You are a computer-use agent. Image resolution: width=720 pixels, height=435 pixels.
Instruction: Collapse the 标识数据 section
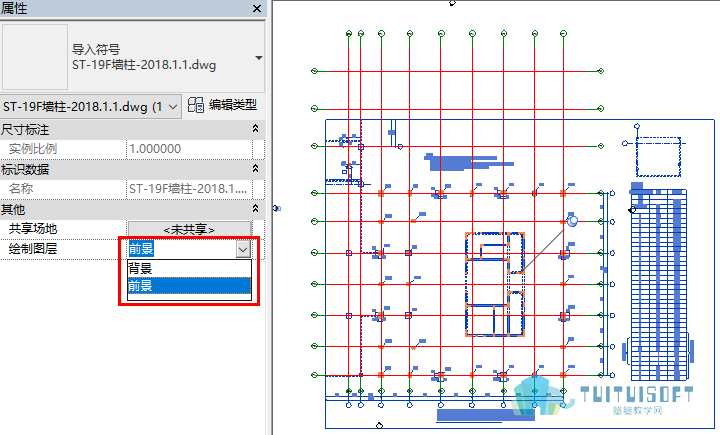coord(255,169)
